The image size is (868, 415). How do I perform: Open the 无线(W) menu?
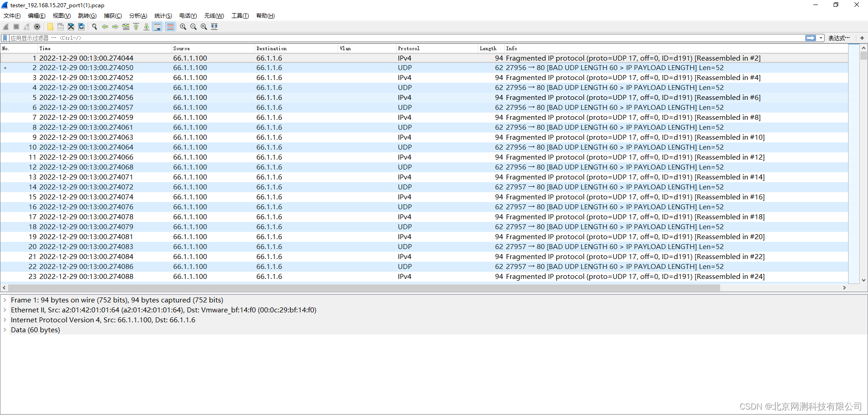pyautogui.click(x=214, y=16)
